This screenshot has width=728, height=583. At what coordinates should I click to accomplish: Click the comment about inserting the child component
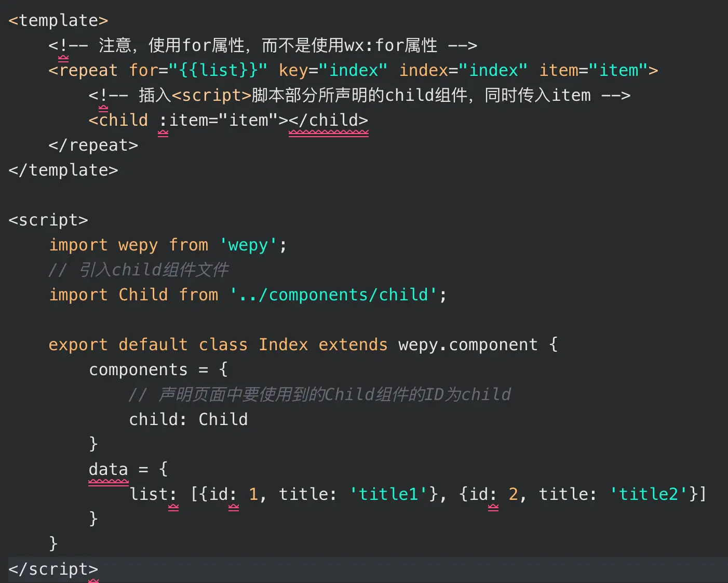click(359, 95)
